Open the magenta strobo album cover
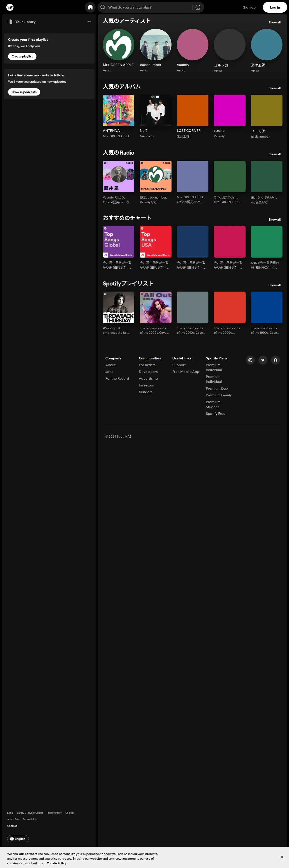The width and height of the screenshot is (289, 868). (229, 110)
